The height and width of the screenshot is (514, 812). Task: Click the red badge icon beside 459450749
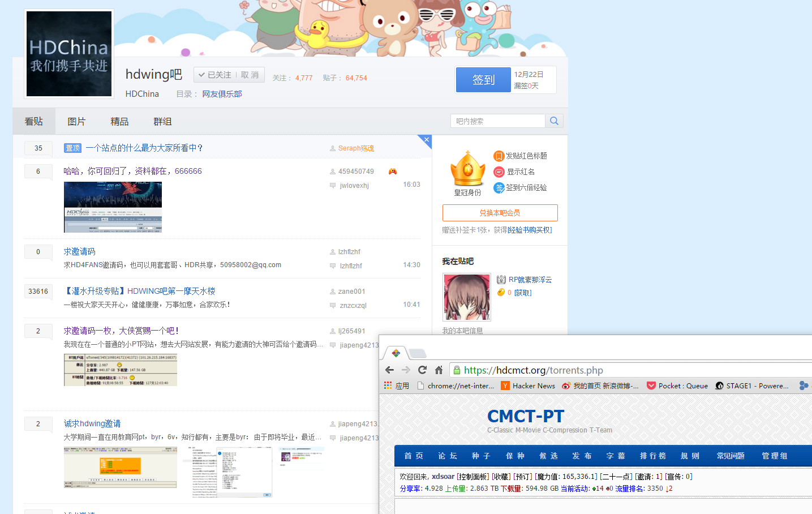click(x=393, y=172)
